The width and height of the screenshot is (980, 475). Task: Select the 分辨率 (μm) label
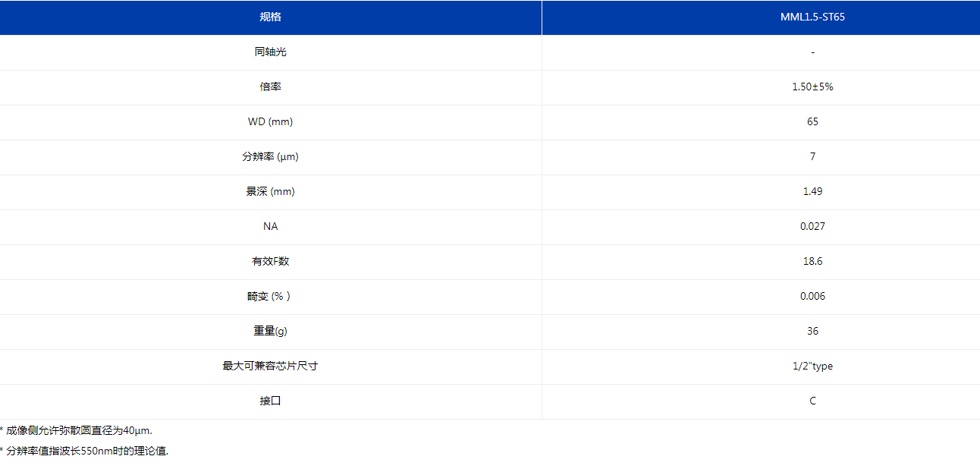tap(271, 157)
